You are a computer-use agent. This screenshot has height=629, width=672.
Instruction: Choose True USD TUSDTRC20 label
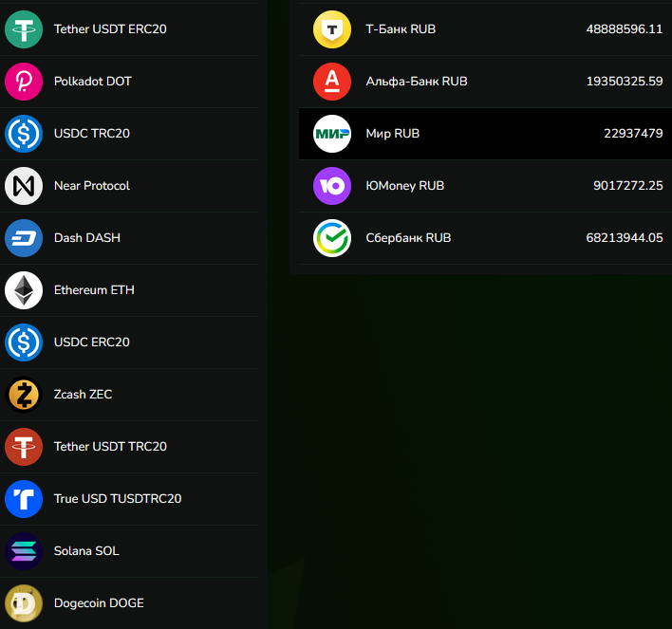pyautogui.click(x=118, y=499)
